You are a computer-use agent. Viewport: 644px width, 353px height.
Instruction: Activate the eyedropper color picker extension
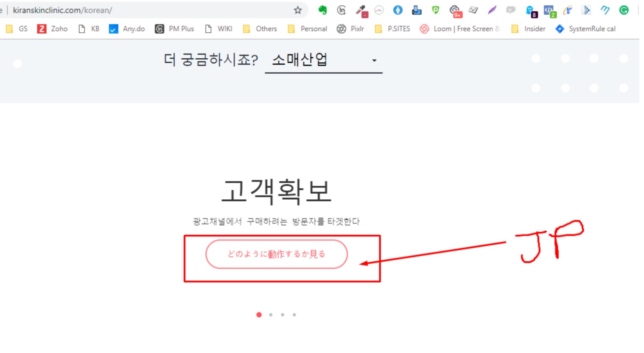[x=361, y=10]
